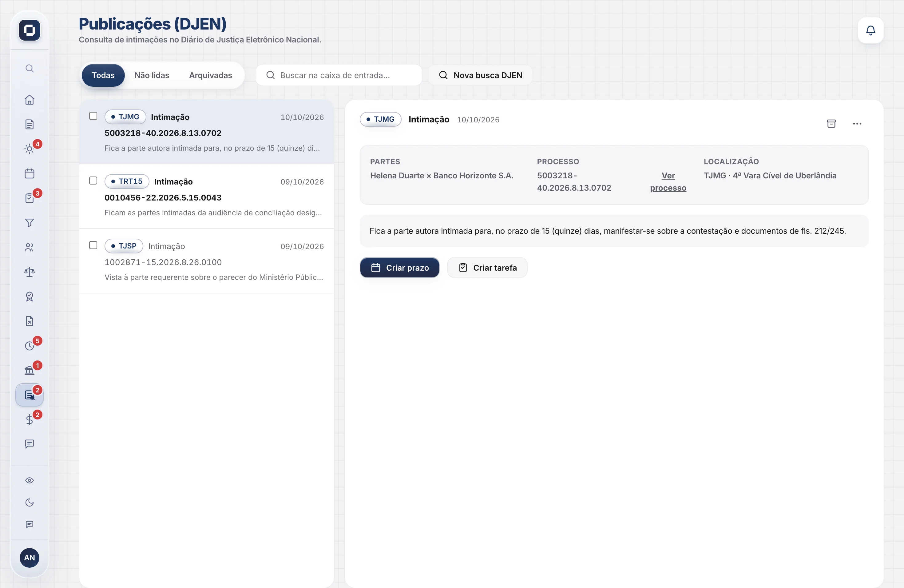Open the AN user avatar menu

[29, 558]
